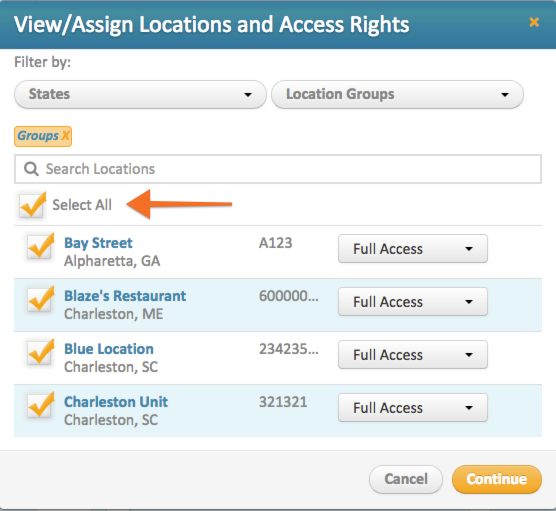Focus the Search Locations field
Image resolution: width=556 pixels, height=511 pixels.
coord(278,169)
